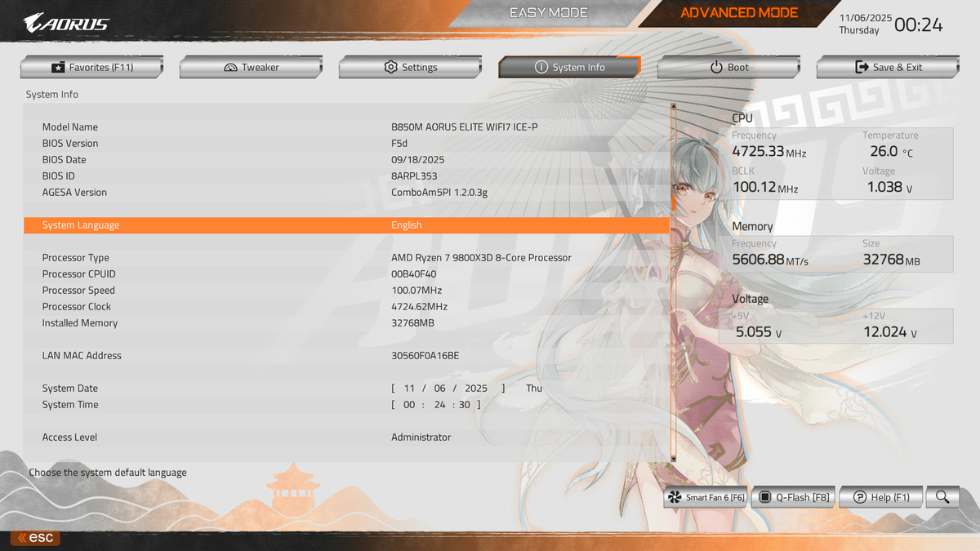
Task: Click the System Time hour field 00
Action: (x=409, y=405)
